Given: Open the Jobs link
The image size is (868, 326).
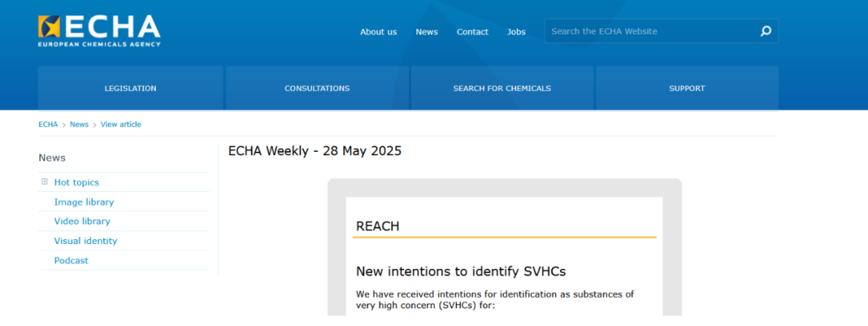Looking at the screenshot, I should (x=517, y=31).
